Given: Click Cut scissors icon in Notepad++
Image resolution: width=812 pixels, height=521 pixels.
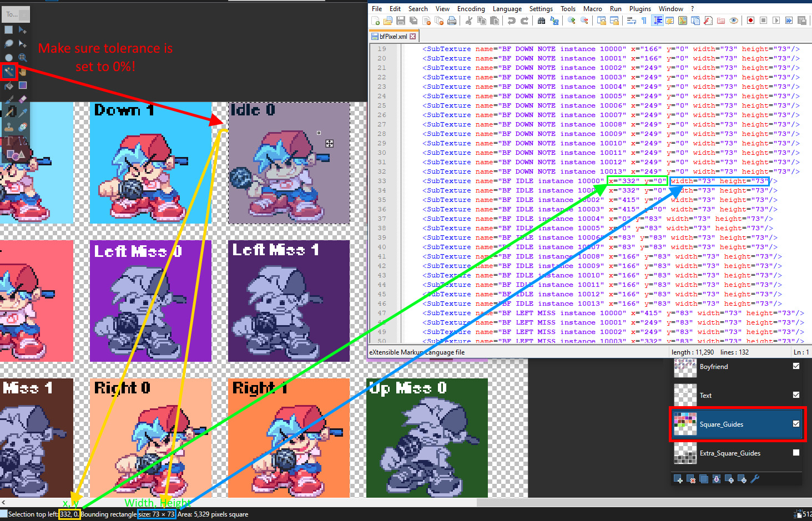Looking at the screenshot, I should tap(468, 21).
